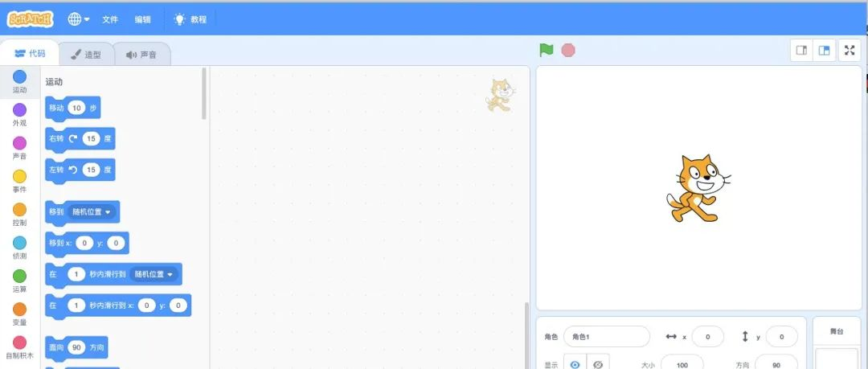Click the 运动 palette heading
Viewport: 868px width, 369px height.
point(55,81)
